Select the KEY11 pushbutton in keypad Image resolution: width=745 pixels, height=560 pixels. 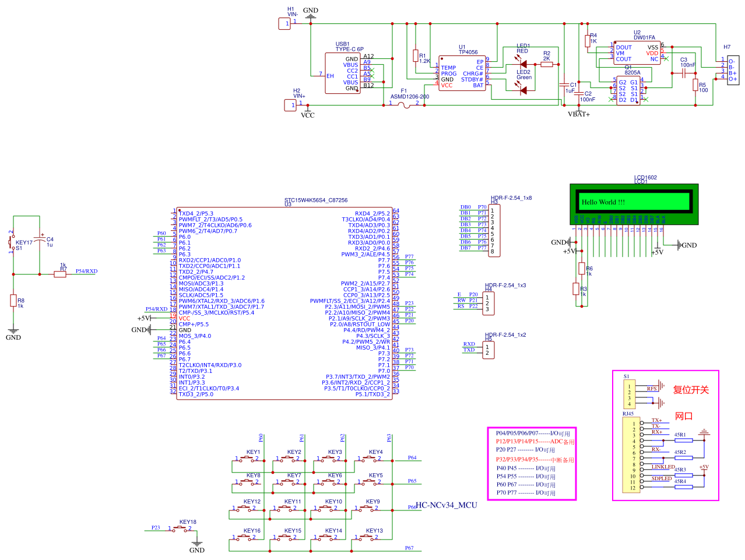point(284,509)
